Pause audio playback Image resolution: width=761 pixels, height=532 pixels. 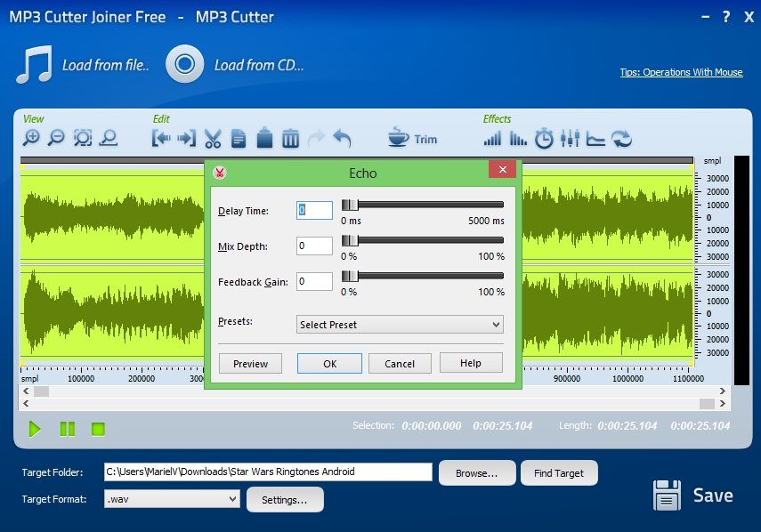68,429
